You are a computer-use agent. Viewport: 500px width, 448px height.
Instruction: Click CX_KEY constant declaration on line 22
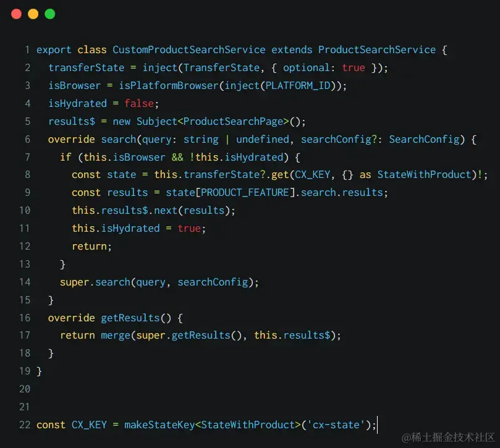(x=89, y=425)
